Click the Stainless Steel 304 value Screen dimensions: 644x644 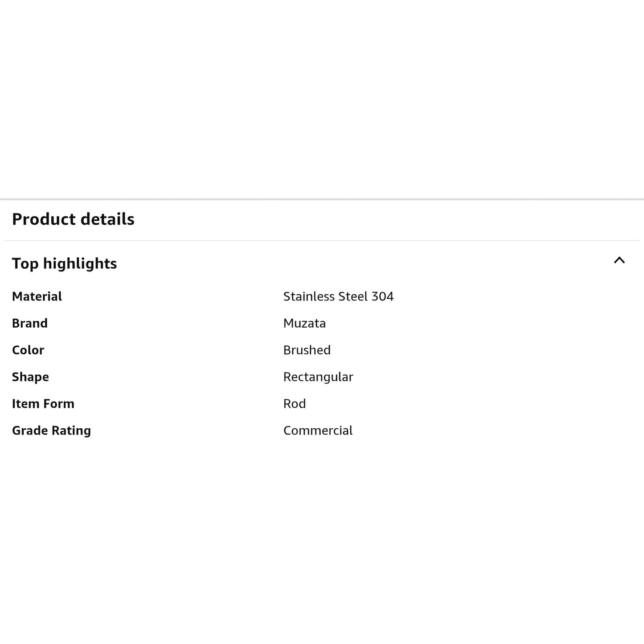(x=338, y=296)
